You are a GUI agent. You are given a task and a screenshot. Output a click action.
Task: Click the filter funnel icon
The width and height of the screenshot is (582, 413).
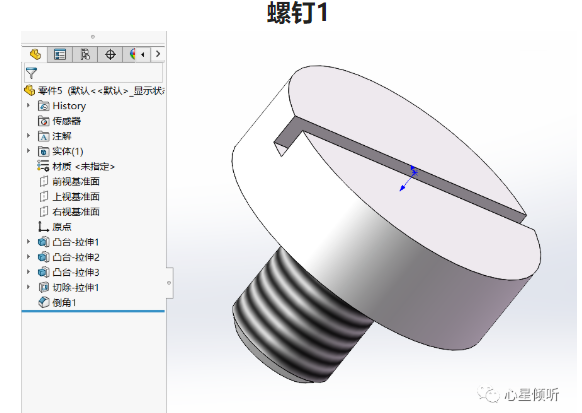click(x=32, y=73)
